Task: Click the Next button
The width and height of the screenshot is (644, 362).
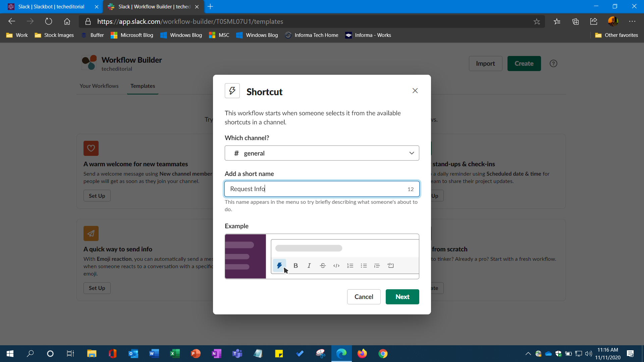Action: 402,297
